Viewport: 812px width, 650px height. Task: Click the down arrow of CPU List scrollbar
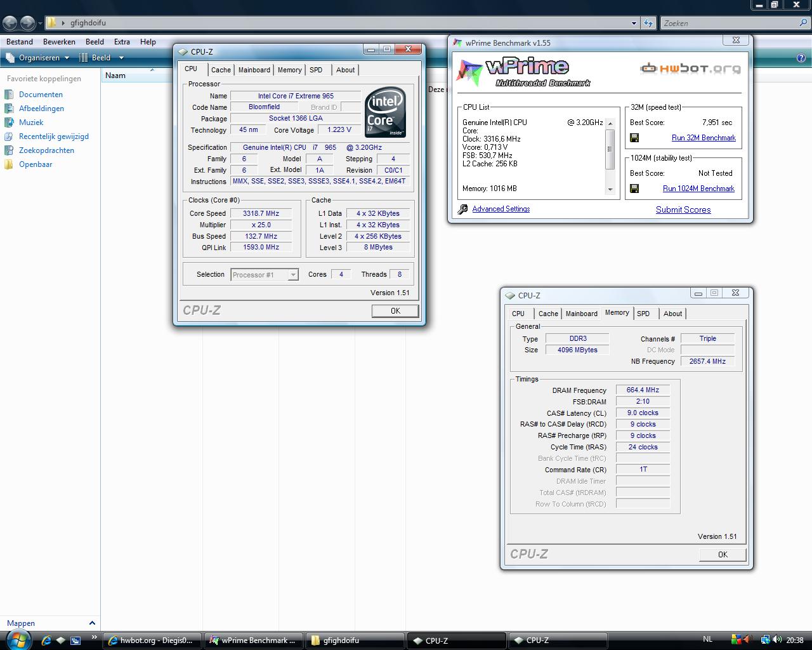click(x=610, y=189)
